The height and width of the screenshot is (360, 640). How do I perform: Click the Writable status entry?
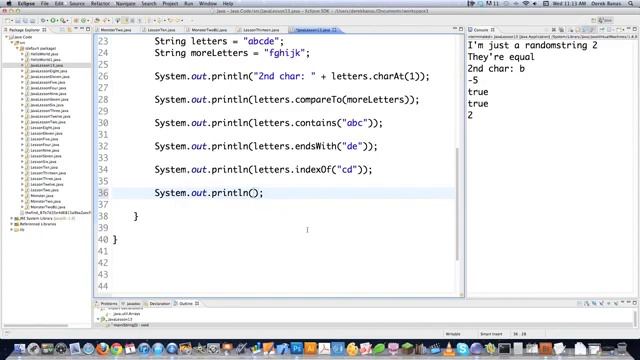(x=453, y=334)
